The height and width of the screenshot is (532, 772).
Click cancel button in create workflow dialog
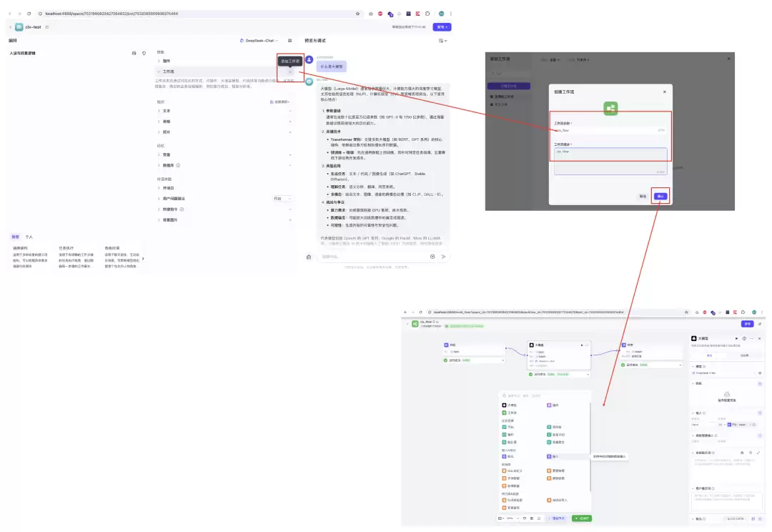tap(643, 196)
